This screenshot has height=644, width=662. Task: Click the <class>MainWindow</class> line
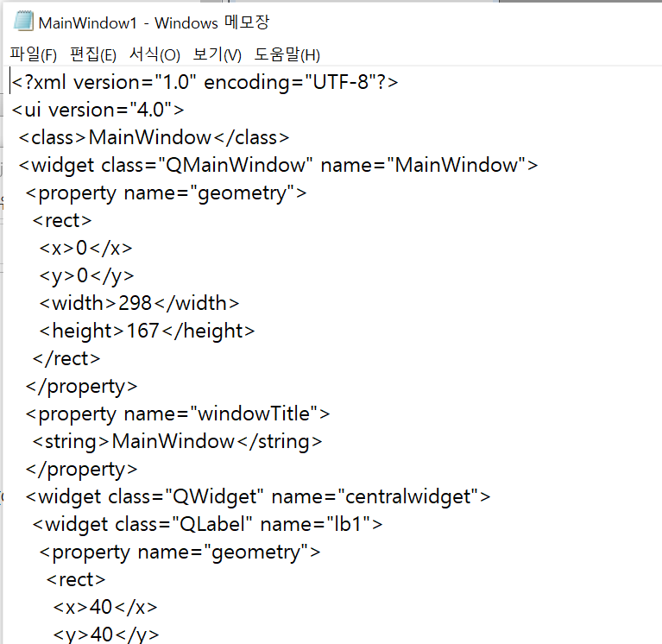click(154, 137)
